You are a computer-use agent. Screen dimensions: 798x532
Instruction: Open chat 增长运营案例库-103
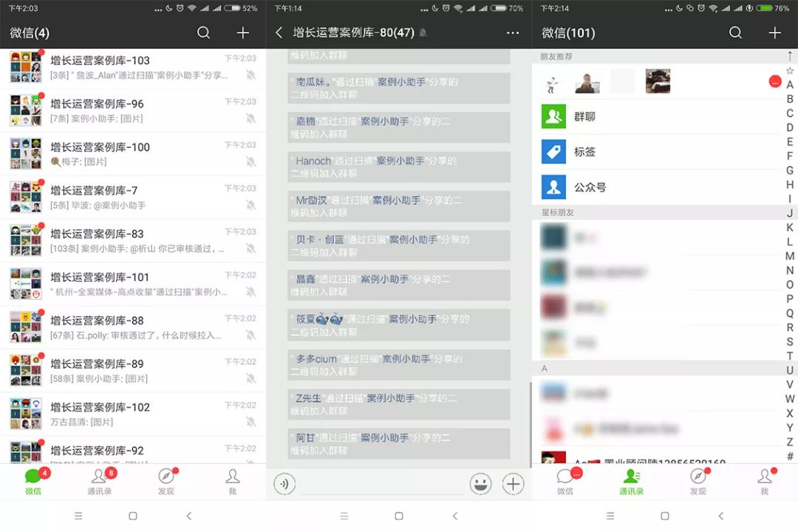[133, 67]
